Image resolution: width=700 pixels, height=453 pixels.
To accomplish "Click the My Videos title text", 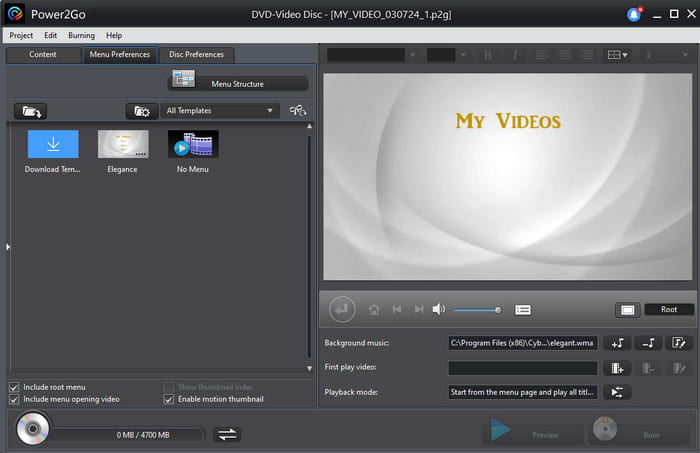I will [508, 121].
